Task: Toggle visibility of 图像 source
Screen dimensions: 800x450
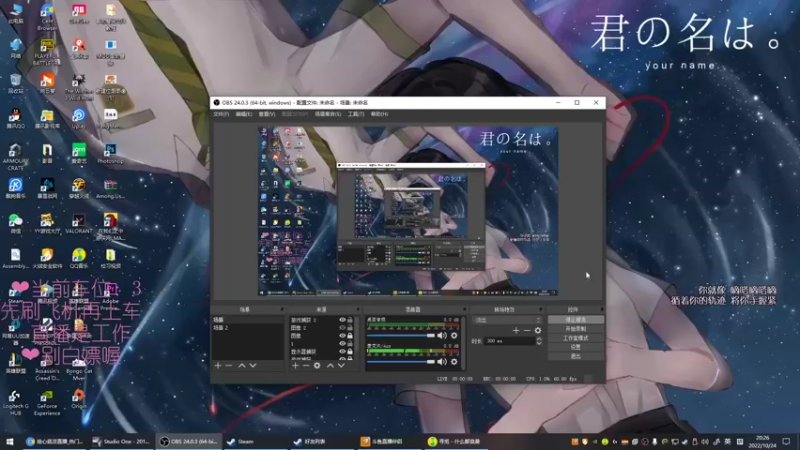Action: click(342, 336)
